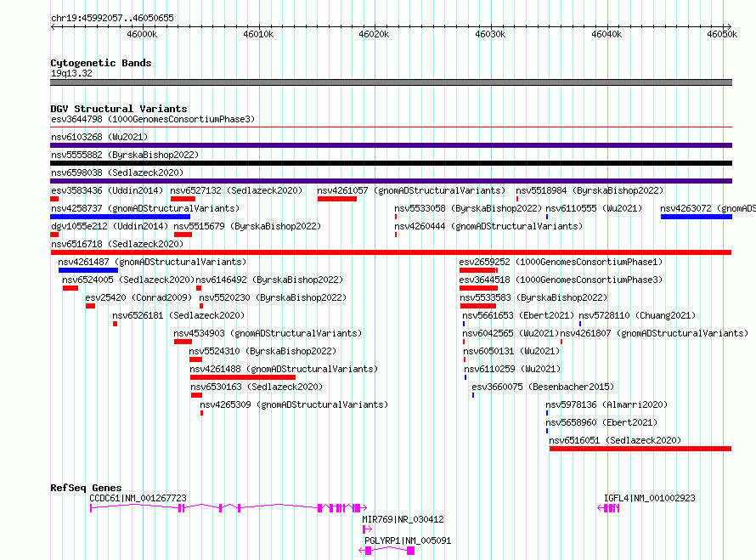This screenshot has width=756, height=560.
Task: Click the nsv6516718 (Sedlazeck2020) label
Action: coord(117,244)
